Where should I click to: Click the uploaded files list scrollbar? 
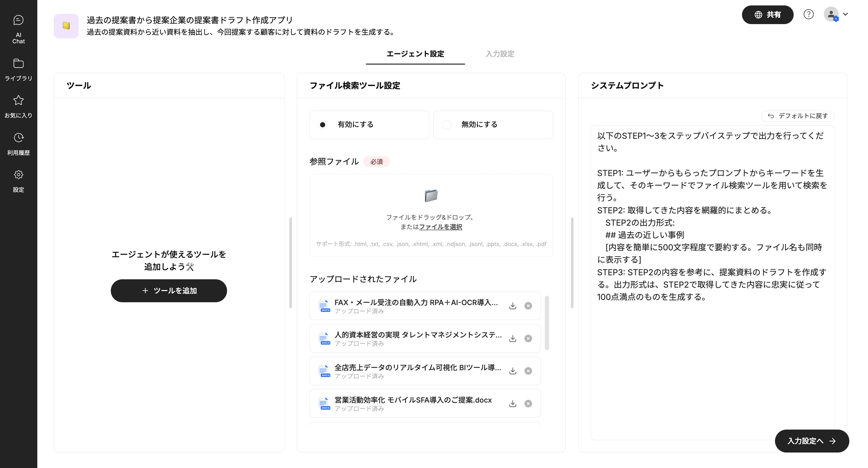click(x=547, y=323)
